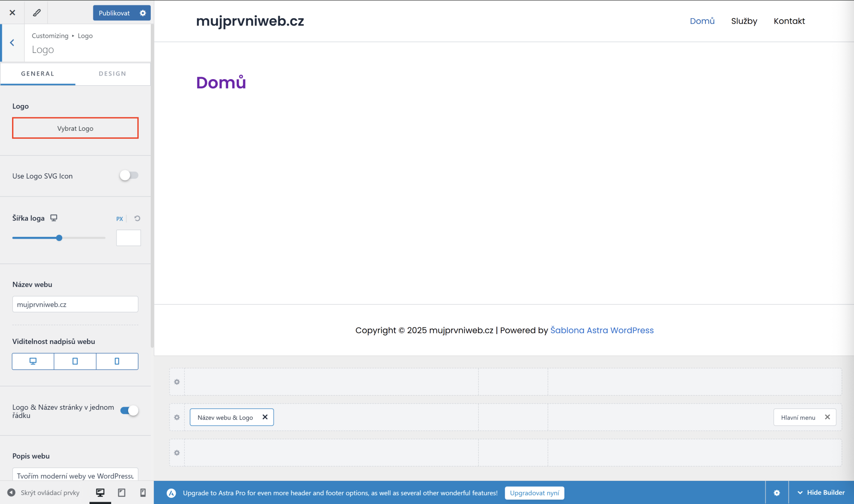Disable Logo & Název stránky inline toggle
854x504 pixels.
coord(129,411)
